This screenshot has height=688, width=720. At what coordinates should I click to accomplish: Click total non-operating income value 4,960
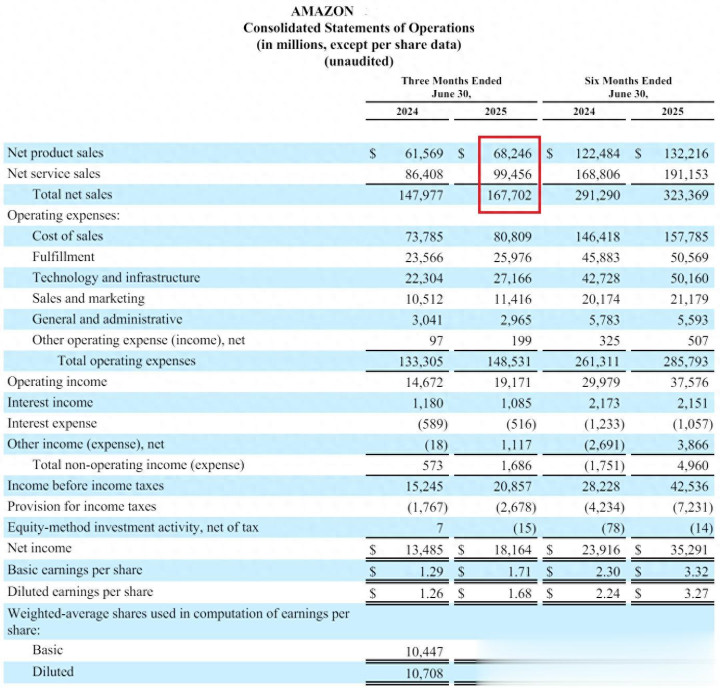click(692, 466)
